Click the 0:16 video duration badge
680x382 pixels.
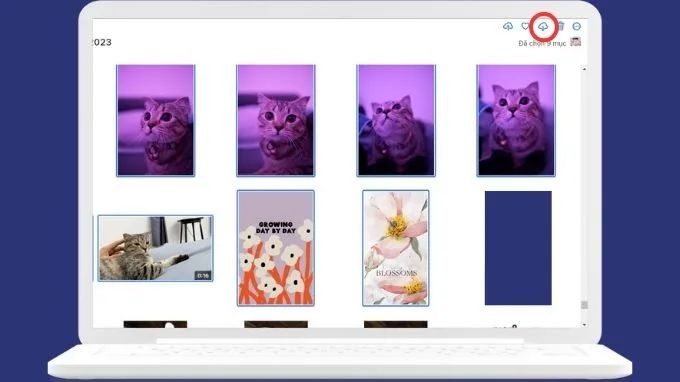pos(203,275)
